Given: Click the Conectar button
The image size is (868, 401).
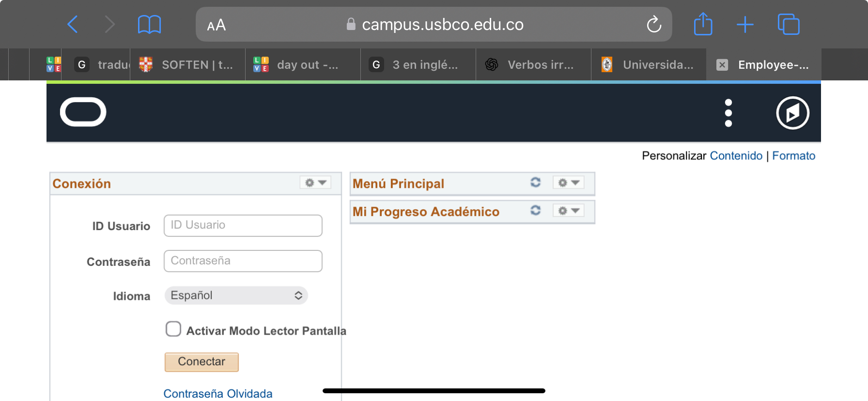Looking at the screenshot, I should 201,362.
